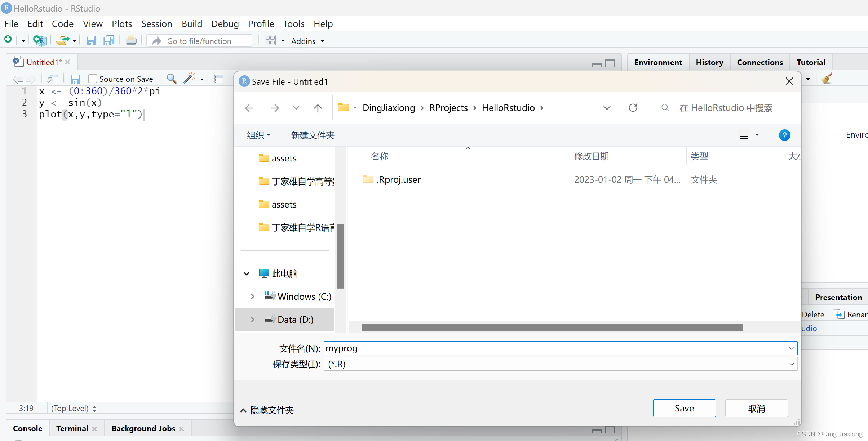Open a file with the Open File icon

click(62, 40)
